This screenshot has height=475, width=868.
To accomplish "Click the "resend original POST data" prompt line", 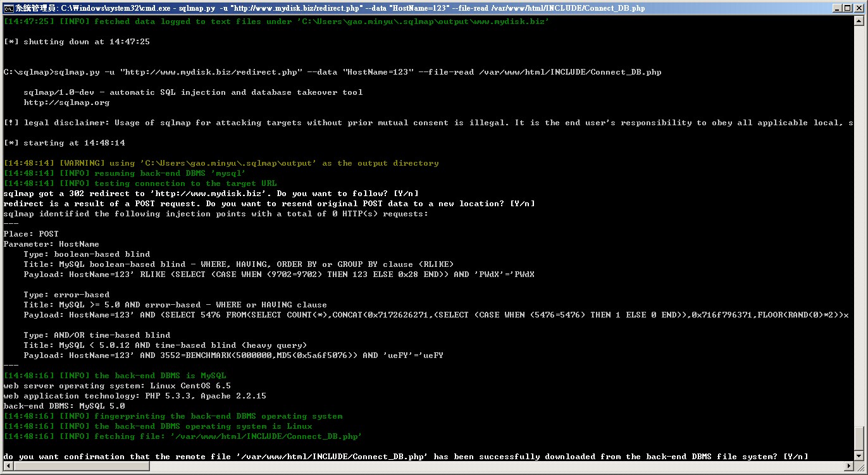I will coord(269,204).
